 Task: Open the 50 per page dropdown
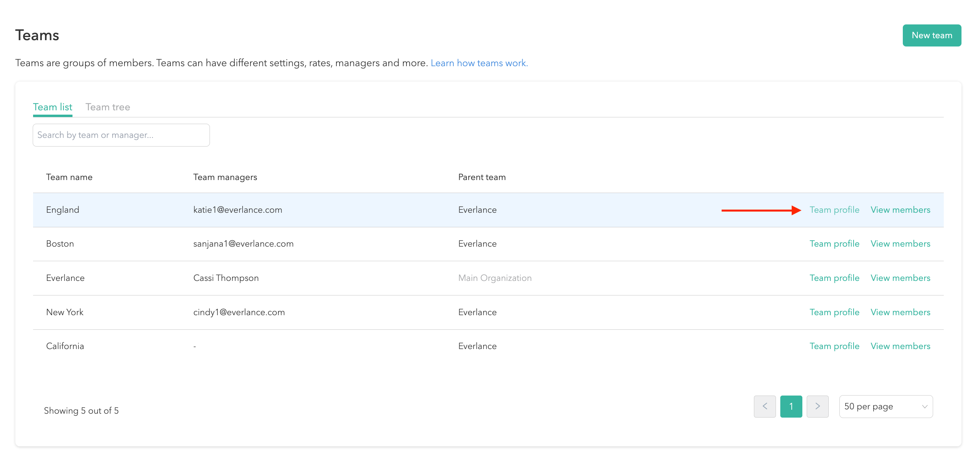[885, 406]
